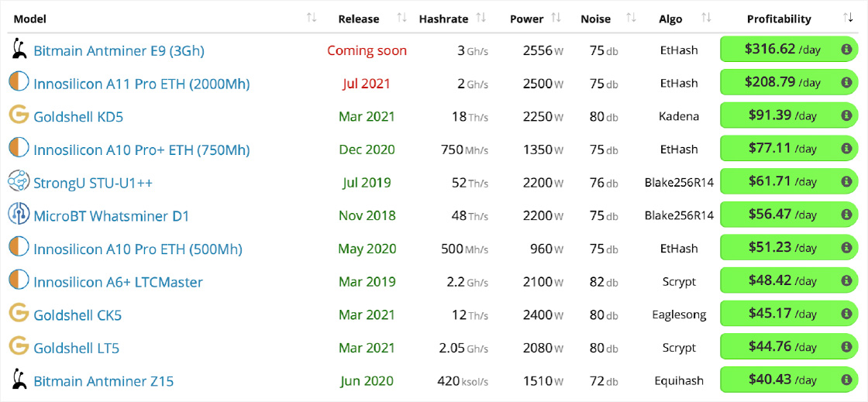
Task: Sort by Noise column arrows
Action: [x=631, y=18]
